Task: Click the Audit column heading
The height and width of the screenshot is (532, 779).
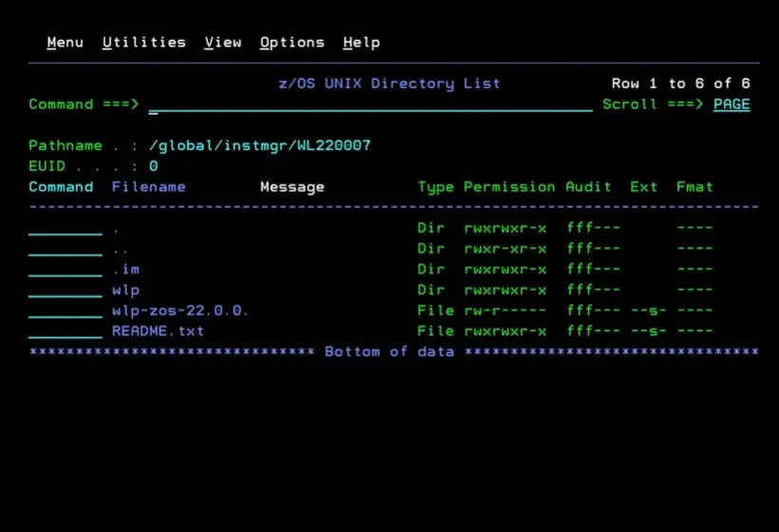Action: tap(588, 187)
